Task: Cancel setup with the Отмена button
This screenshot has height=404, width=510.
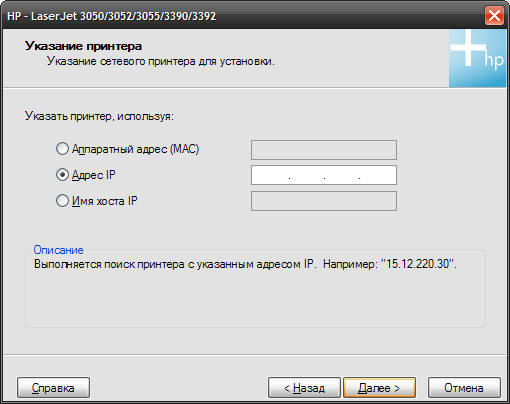Action: pos(464,388)
